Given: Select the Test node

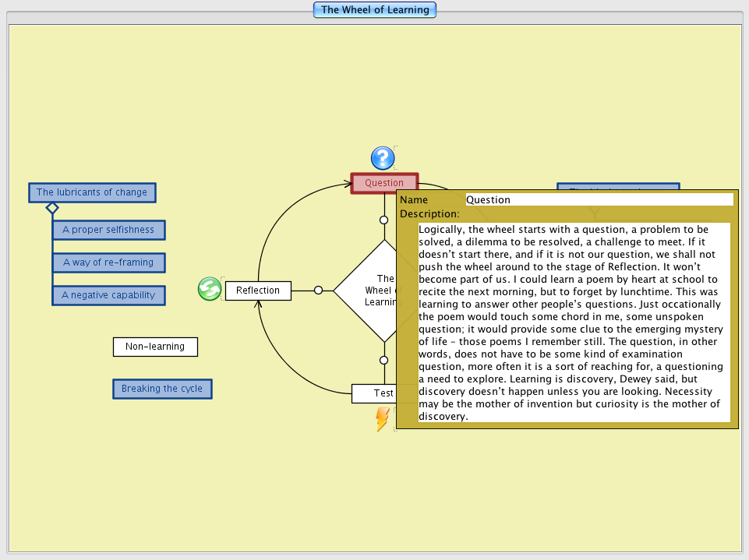Looking at the screenshot, I should coord(374,393).
